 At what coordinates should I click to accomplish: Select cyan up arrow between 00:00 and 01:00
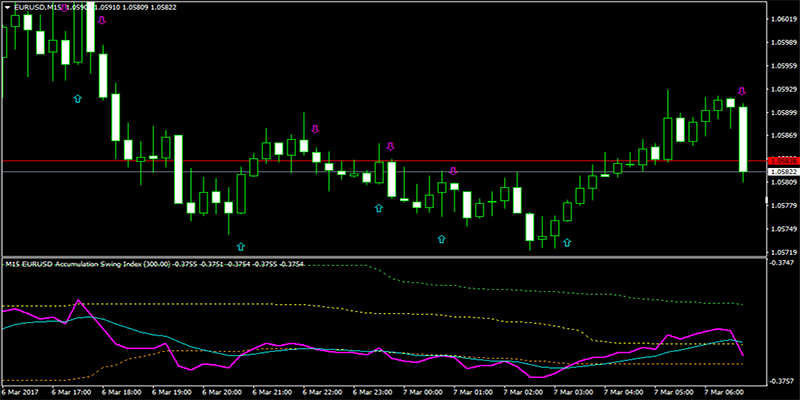tap(441, 239)
